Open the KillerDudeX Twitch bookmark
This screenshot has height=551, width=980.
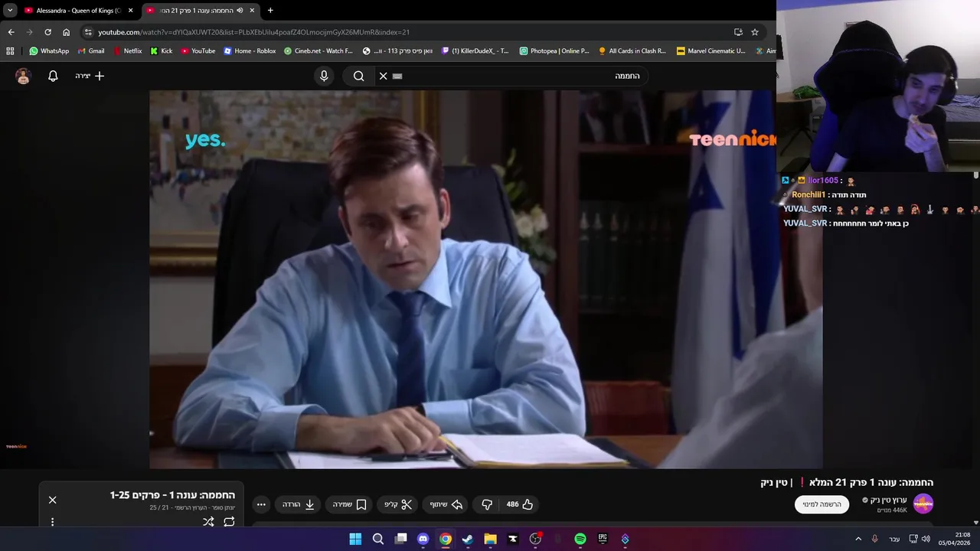coord(475,51)
